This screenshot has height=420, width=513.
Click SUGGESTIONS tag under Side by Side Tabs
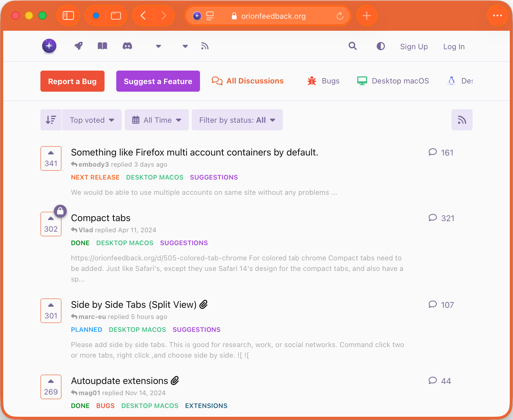point(196,329)
